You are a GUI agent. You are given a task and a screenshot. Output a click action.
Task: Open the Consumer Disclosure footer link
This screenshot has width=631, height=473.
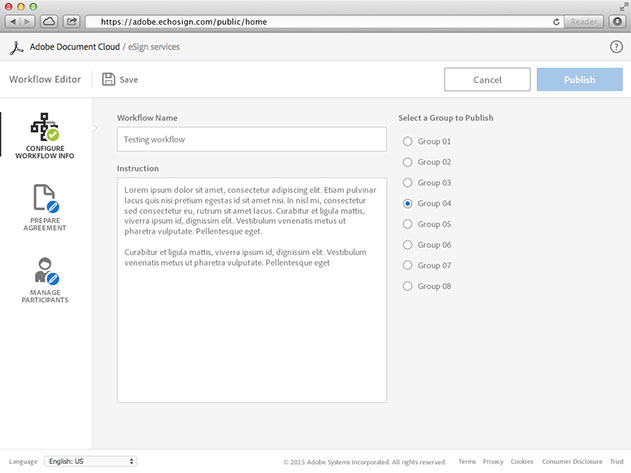tap(572, 462)
